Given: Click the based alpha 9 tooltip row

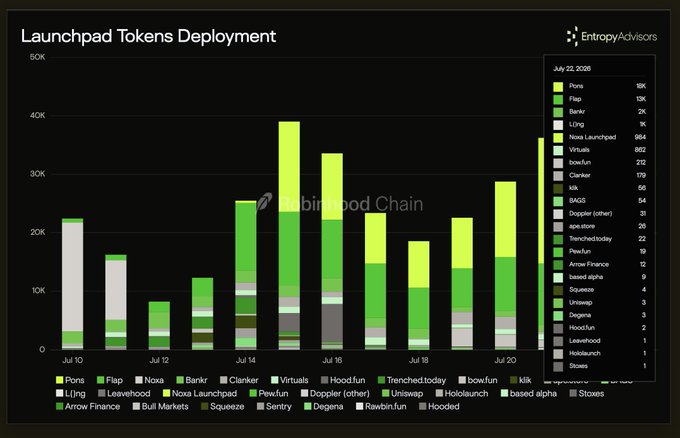Looking at the screenshot, I should coord(600,277).
